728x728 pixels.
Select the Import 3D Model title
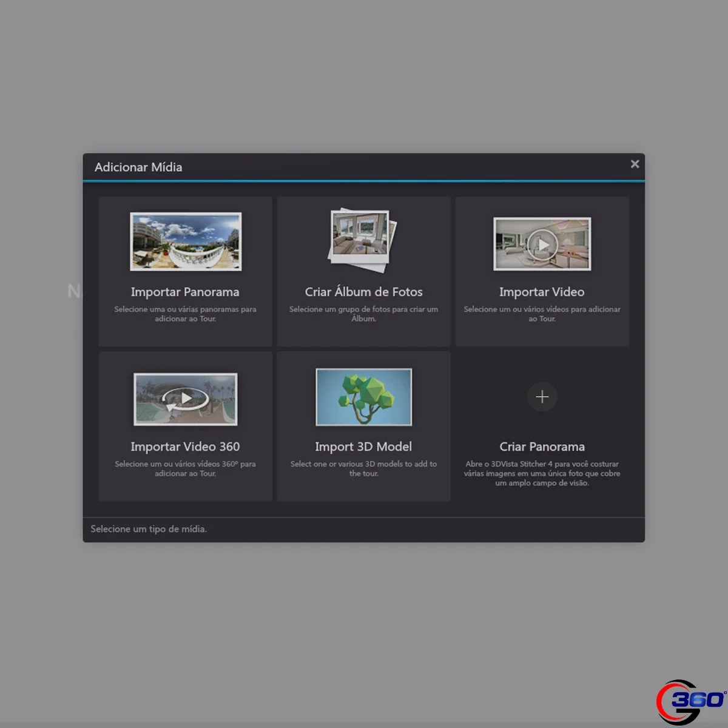pos(363,447)
